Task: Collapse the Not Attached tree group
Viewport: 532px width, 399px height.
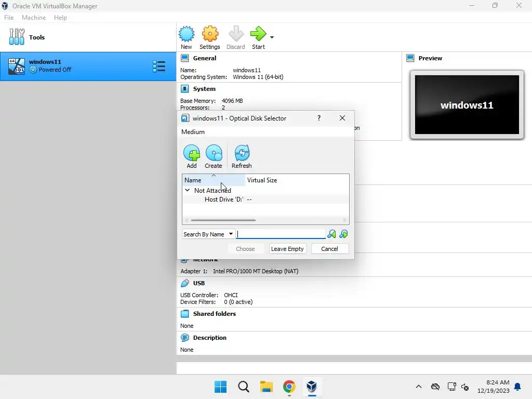Action: coord(187,190)
